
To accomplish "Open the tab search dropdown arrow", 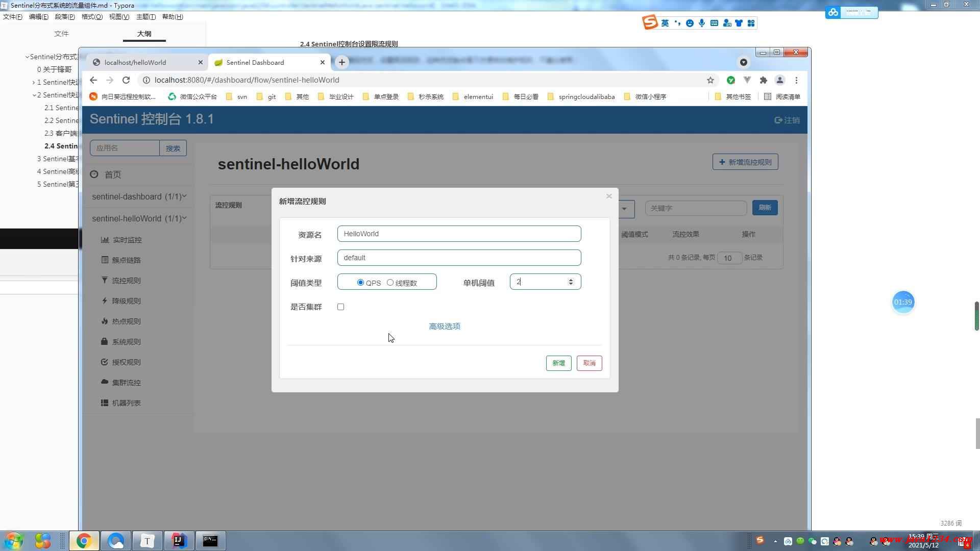I will coord(744,62).
